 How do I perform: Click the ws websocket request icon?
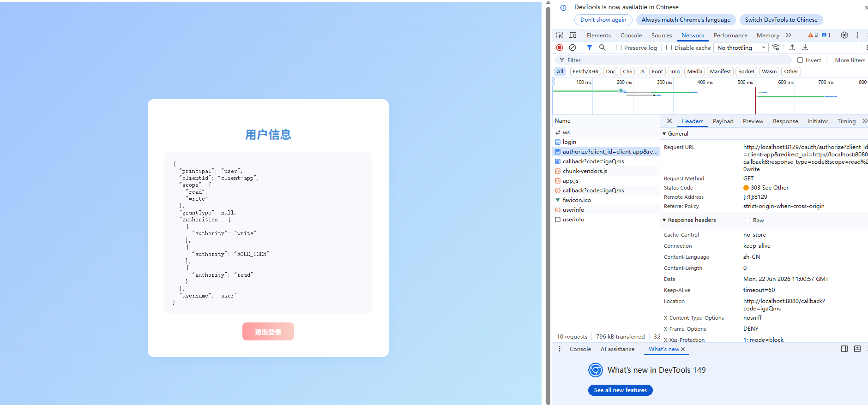click(x=558, y=132)
